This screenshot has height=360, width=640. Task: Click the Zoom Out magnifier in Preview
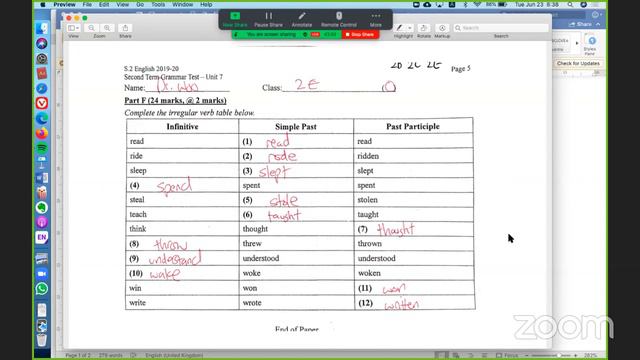click(91, 28)
